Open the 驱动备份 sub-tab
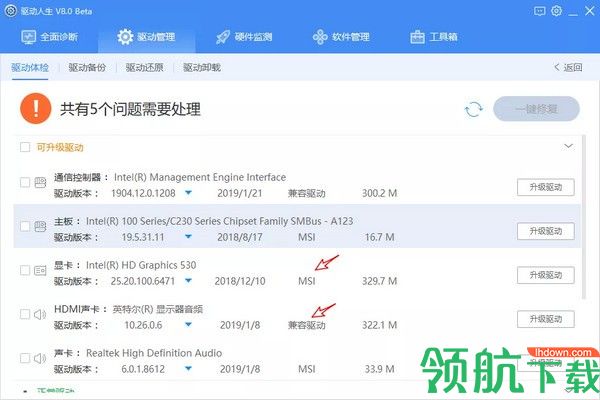The width and height of the screenshot is (600, 400). pos(87,68)
